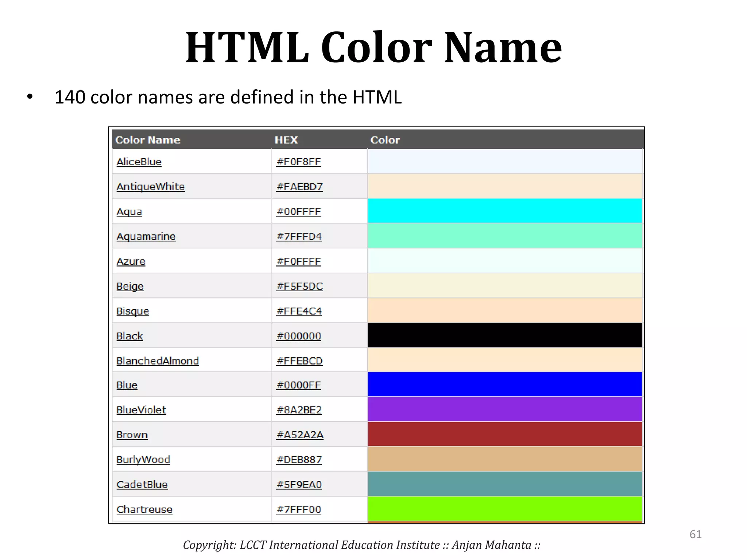
Task: Click the slide number 61
Action: click(x=695, y=534)
